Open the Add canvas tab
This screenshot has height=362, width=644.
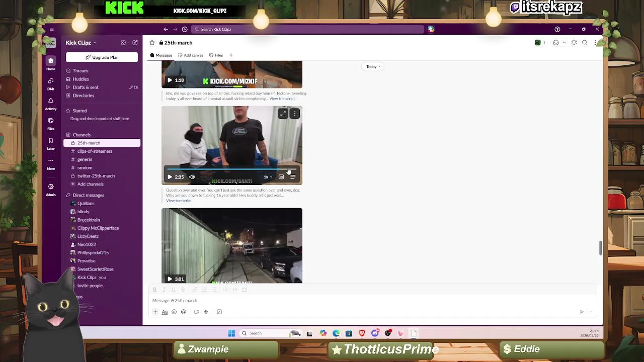[x=191, y=55]
